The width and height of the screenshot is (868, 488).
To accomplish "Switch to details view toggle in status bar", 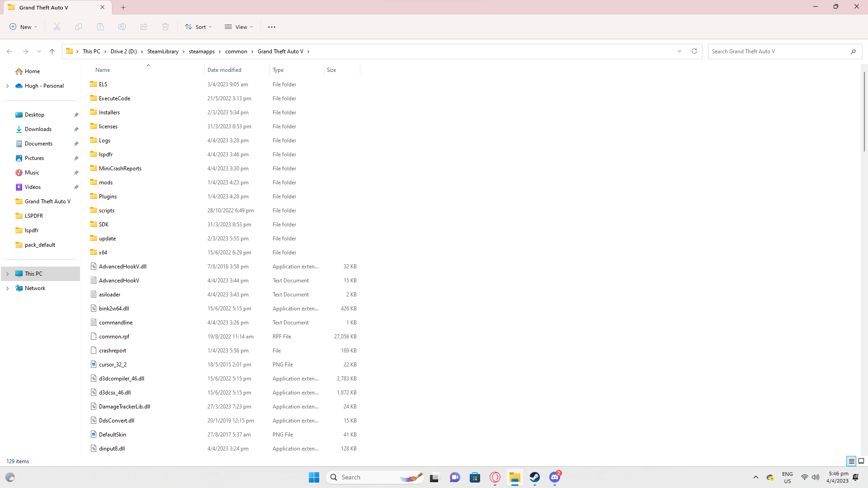I will coord(851,461).
